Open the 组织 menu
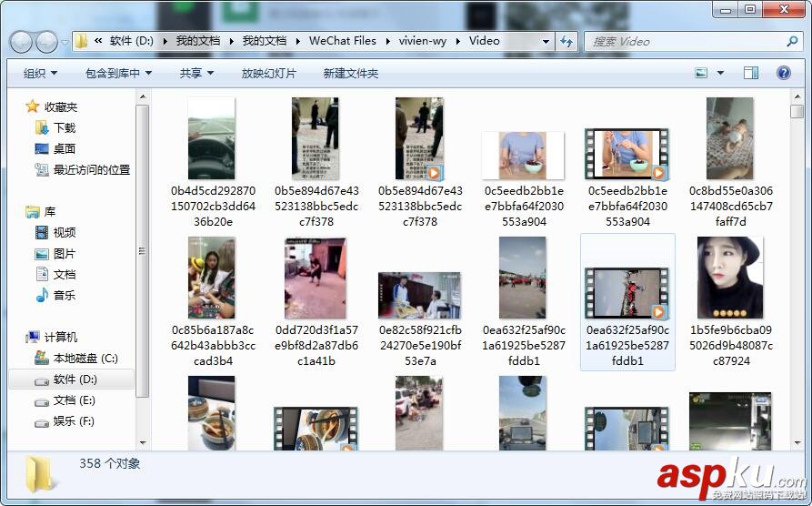 point(40,74)
